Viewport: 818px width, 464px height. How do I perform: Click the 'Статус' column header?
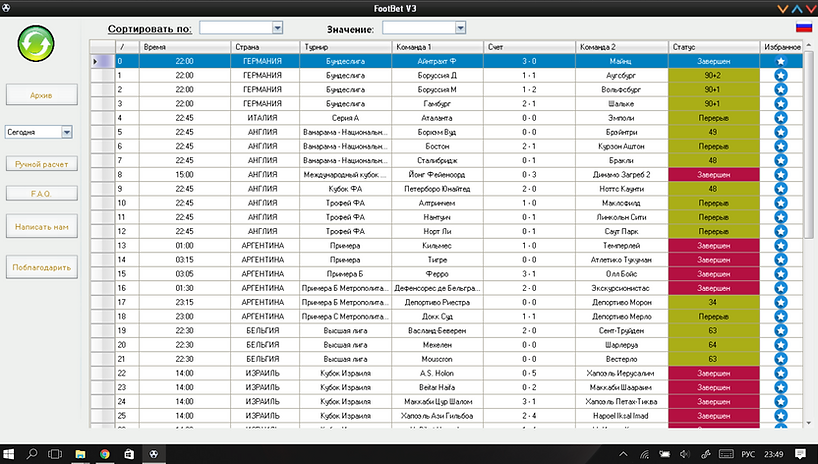point(714,47)
